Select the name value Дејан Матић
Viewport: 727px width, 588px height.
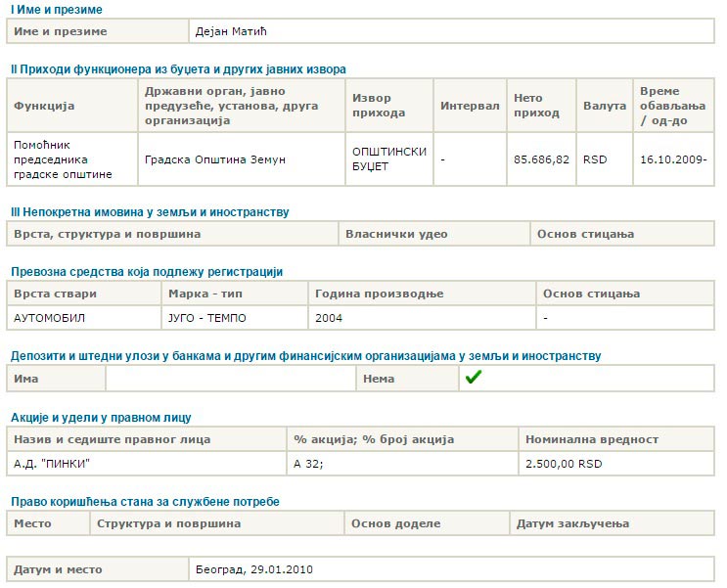231,31
